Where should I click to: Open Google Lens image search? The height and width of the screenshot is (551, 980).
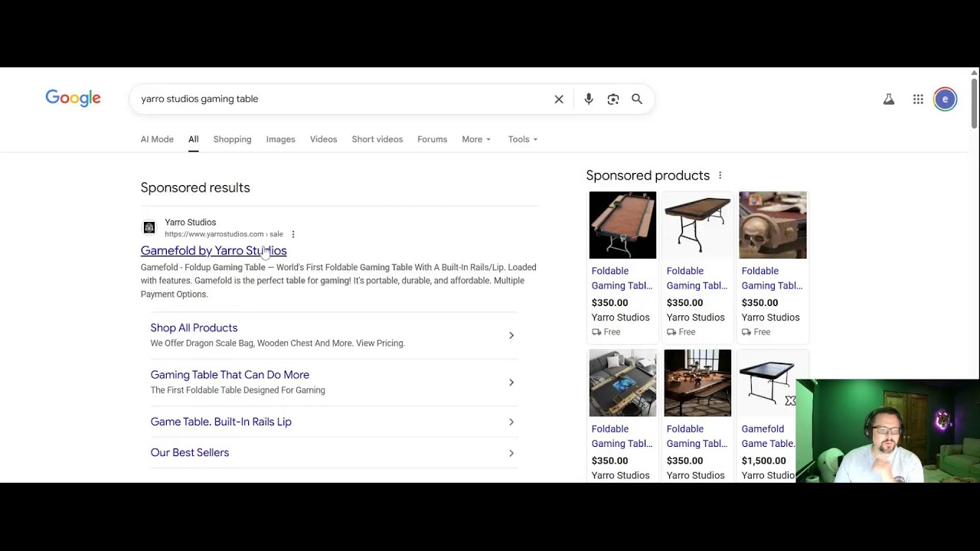point(613,99)
